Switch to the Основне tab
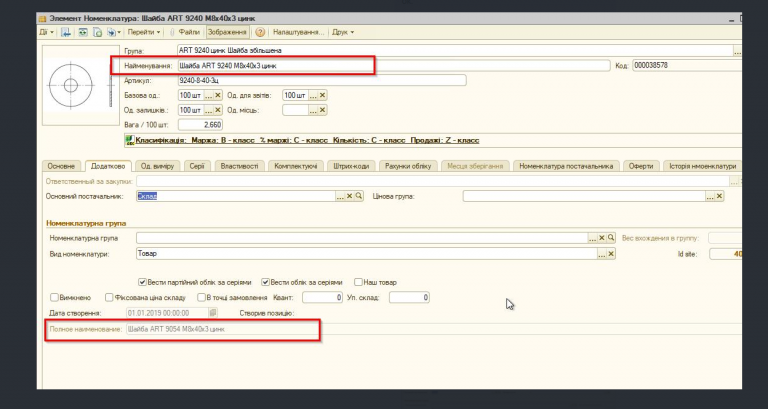The image size is (768, 409). click(62, 166)
